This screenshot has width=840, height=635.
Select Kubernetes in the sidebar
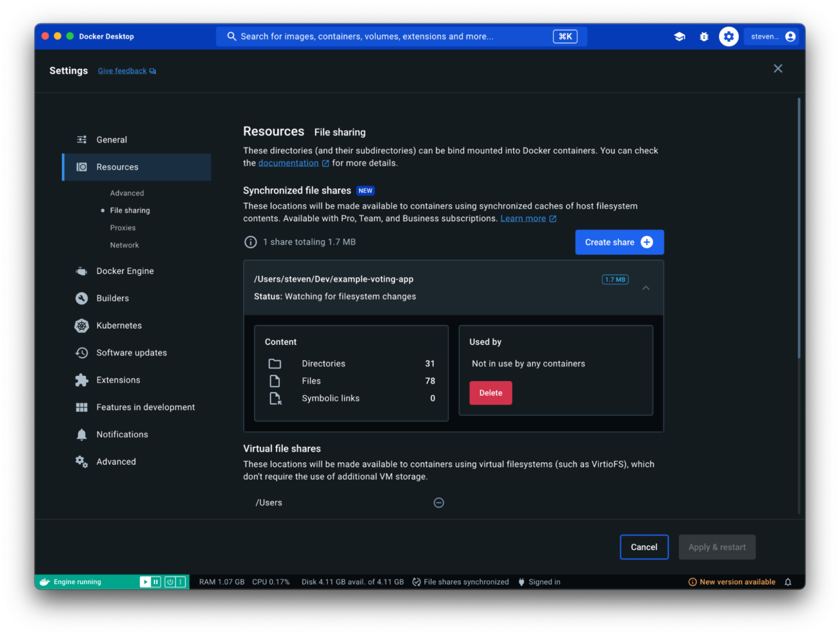(x=119, y=325)
